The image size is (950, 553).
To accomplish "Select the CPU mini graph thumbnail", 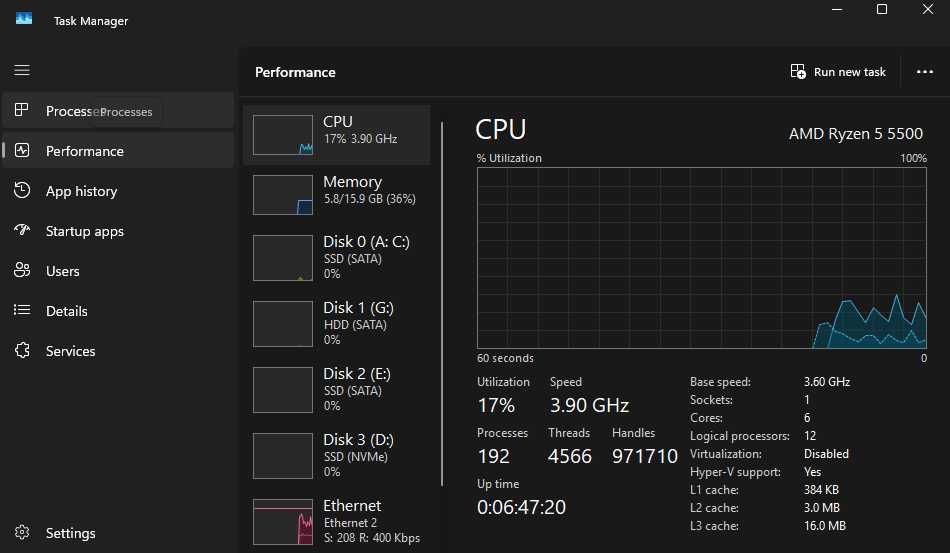I will point(283,135).
